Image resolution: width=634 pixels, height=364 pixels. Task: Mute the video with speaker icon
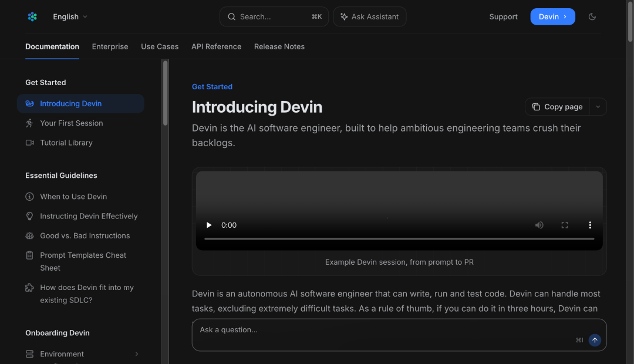point(539,225)
